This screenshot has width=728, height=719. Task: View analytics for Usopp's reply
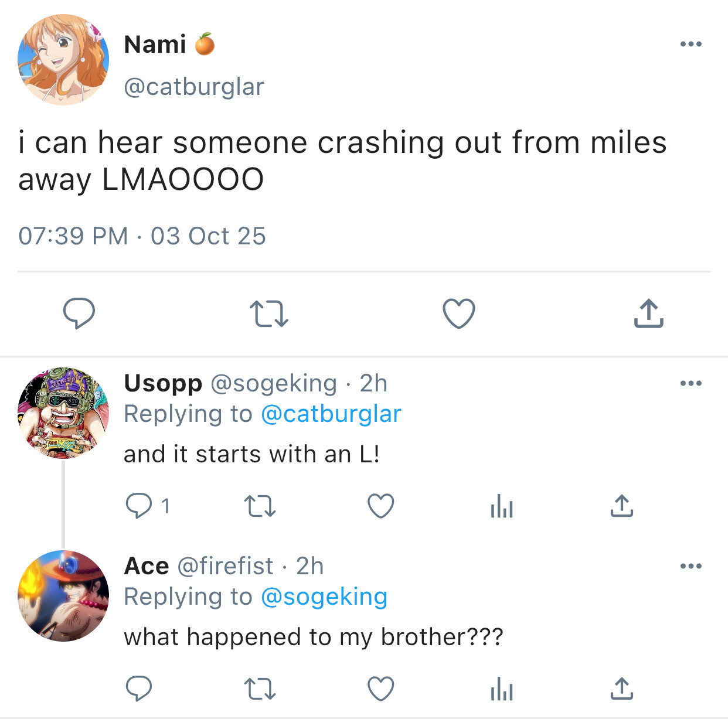[x=501, y=506]
